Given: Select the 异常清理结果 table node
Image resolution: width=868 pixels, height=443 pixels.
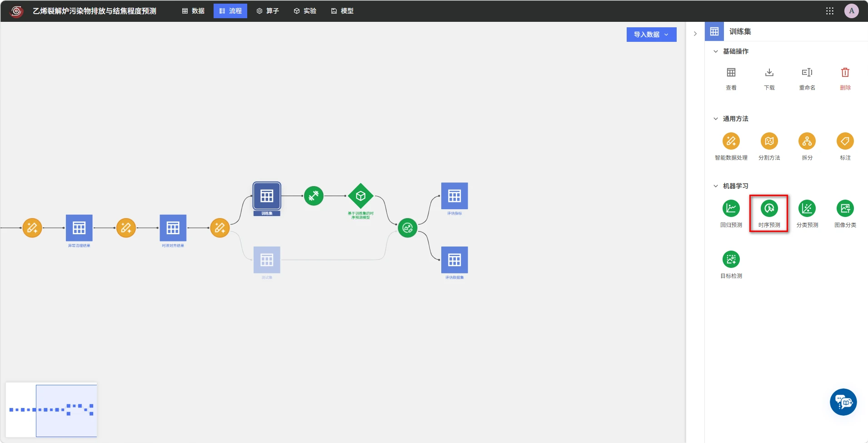Looking at the screenshot, I should (x=79, y=228).
